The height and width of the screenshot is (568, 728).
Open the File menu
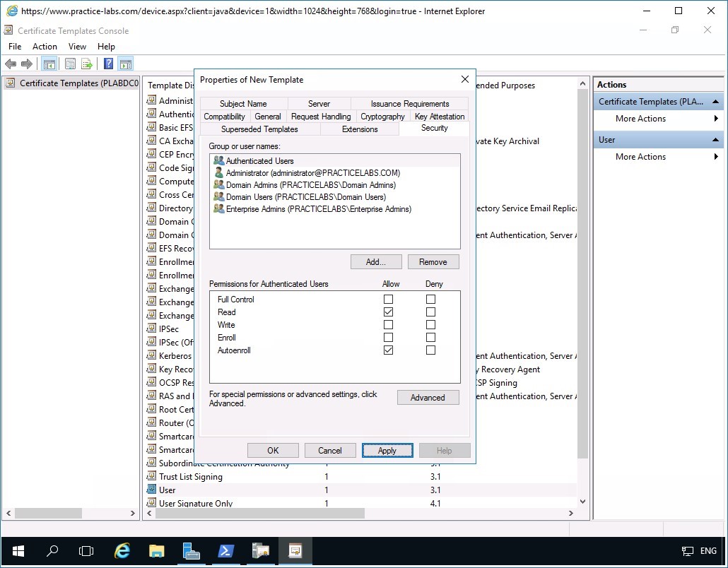click(x=15, y=47)
